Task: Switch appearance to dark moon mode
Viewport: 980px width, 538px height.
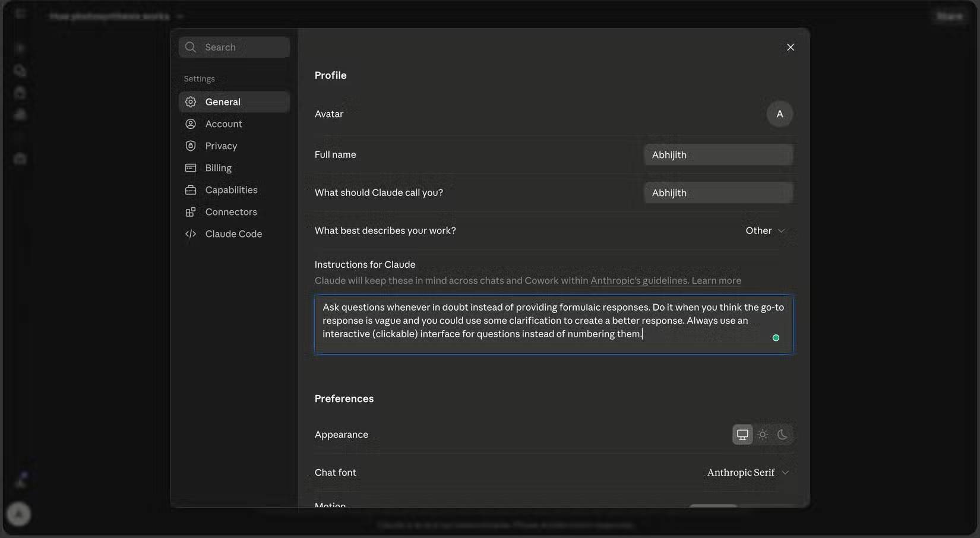Action: click(783, 435)
